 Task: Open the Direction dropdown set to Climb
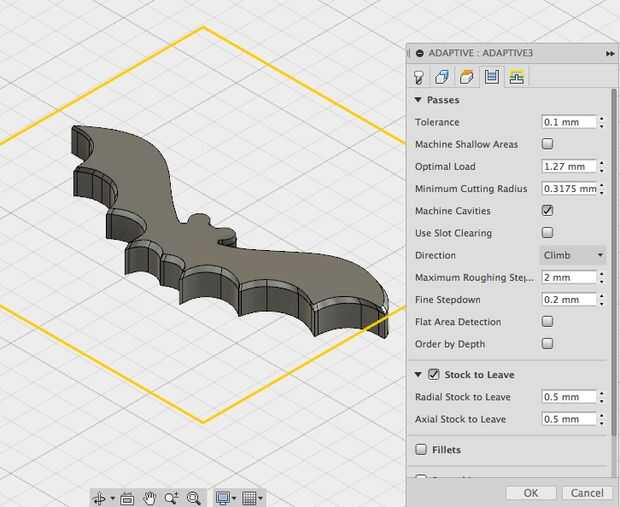click(572, 255)
